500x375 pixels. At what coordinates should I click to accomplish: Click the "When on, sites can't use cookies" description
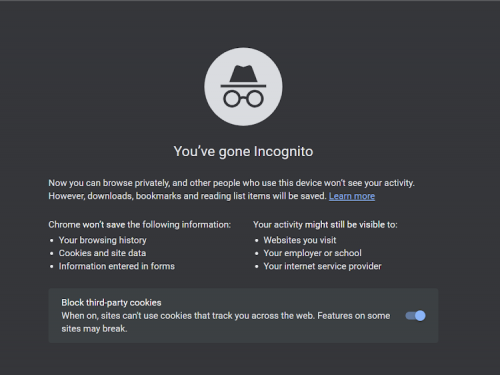coord(226,322)
